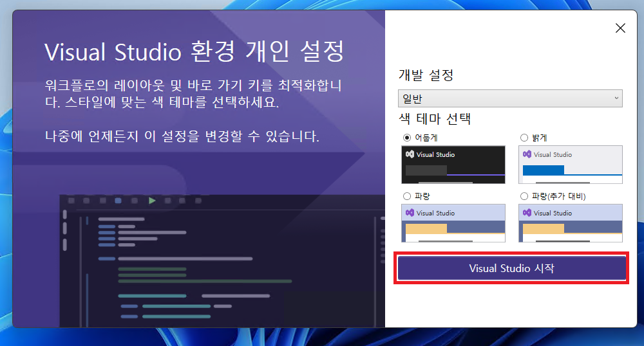The width and height of the screenshot is (644, 346).
Task: Click Visual Studio logo in dark theme preview
Action: coord(410,154)
